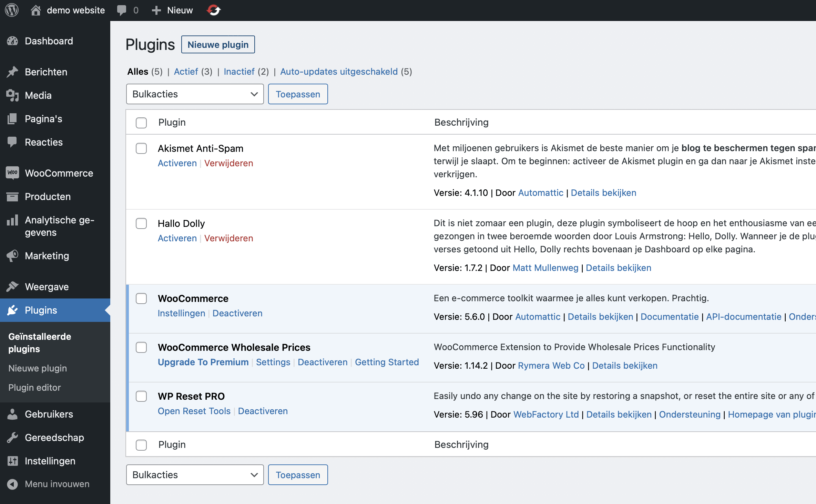Check the Akismet Anti-Spam checkbox

141,148
